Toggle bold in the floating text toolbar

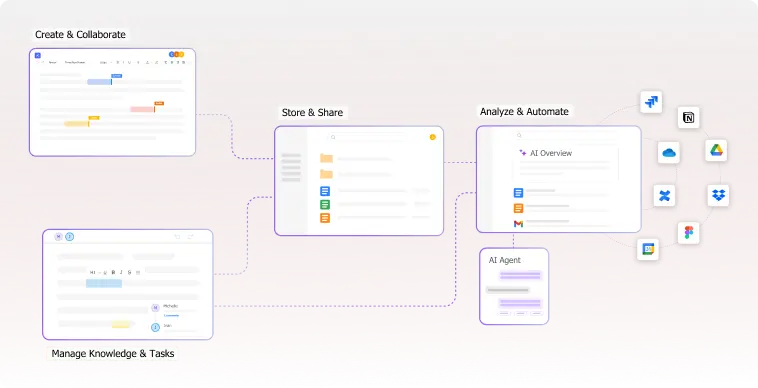[x=113, y=273]
